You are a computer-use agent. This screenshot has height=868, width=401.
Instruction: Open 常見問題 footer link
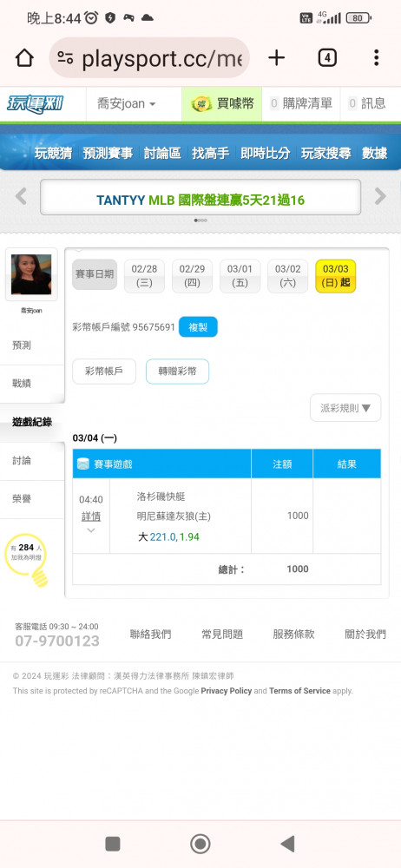click(222, 635)
